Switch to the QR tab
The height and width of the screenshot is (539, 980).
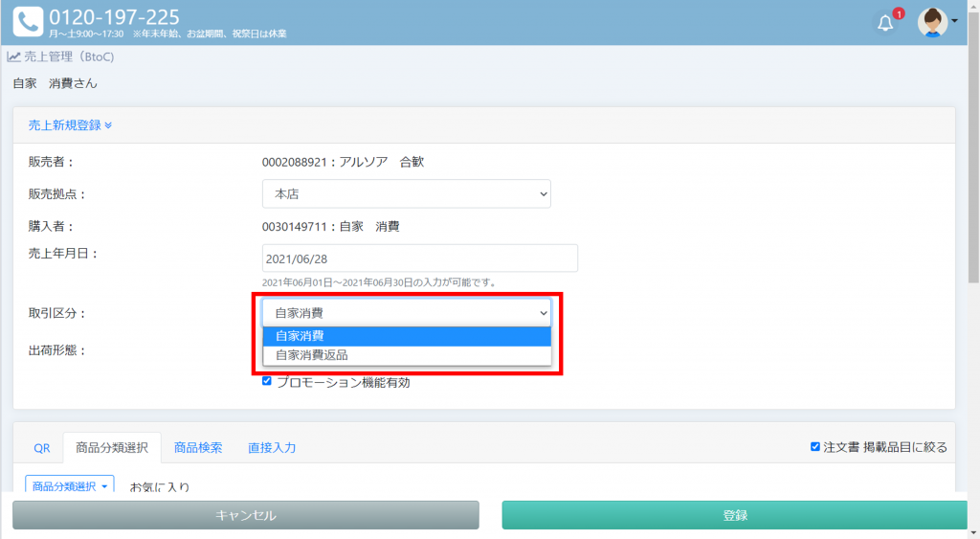(42, 448)
